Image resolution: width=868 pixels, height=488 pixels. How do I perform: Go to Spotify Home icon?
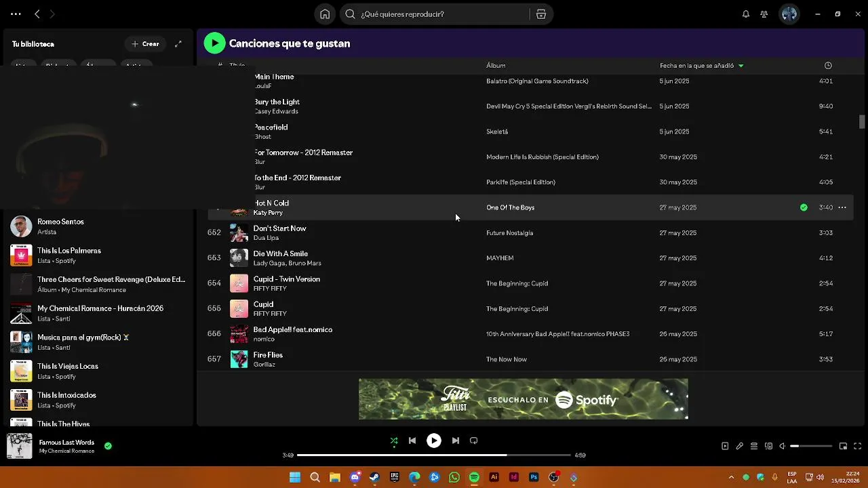click(325, 14)
